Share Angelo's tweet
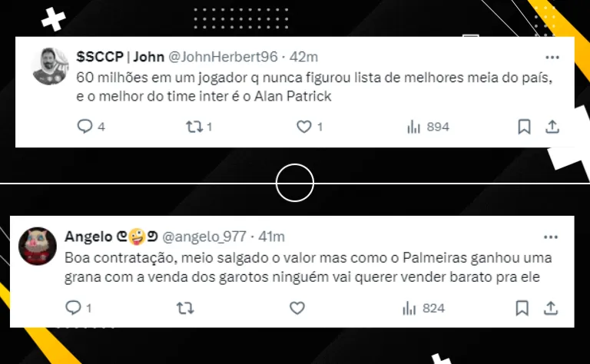The width and height of the screenshot is (590, 364). click(551, 308)
